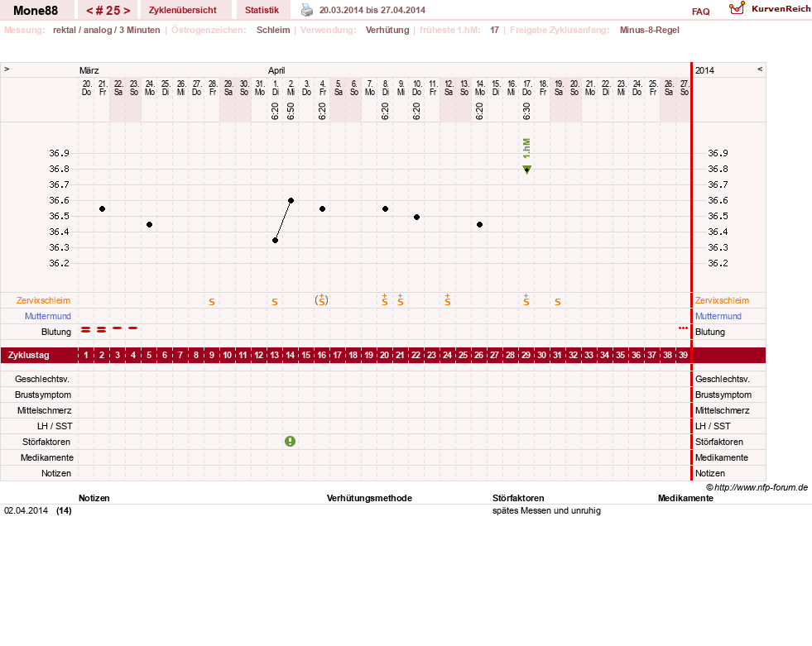
Task: Click the S+ mucus symbol on day 21
Action: 401,300
